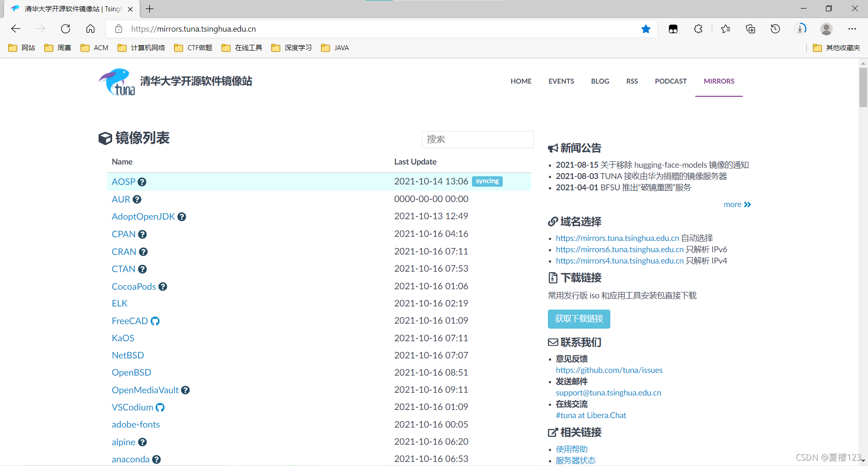Open the browser History icon
This screenshot has width=868, height=466.
(775, 29)
